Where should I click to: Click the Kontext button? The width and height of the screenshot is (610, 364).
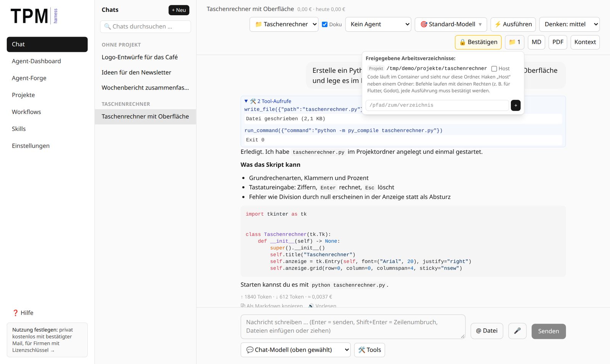point(585,42)
